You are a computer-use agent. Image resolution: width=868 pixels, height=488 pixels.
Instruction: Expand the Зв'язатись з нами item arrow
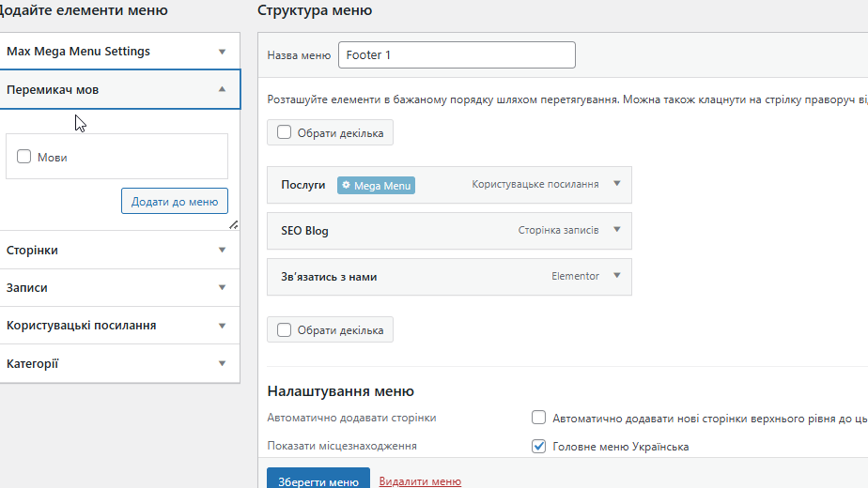[617, 276]
